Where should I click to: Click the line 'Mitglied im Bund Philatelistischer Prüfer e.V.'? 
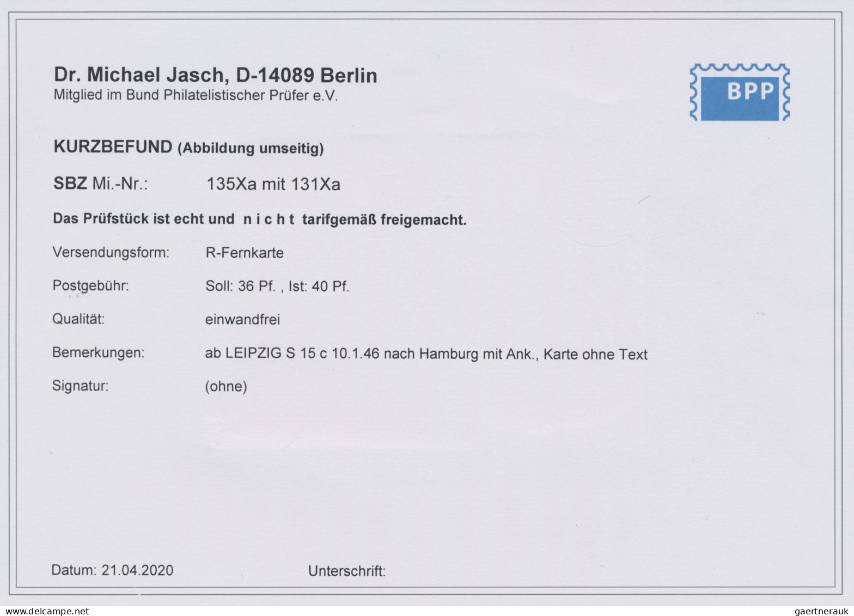tap(196, 95)
